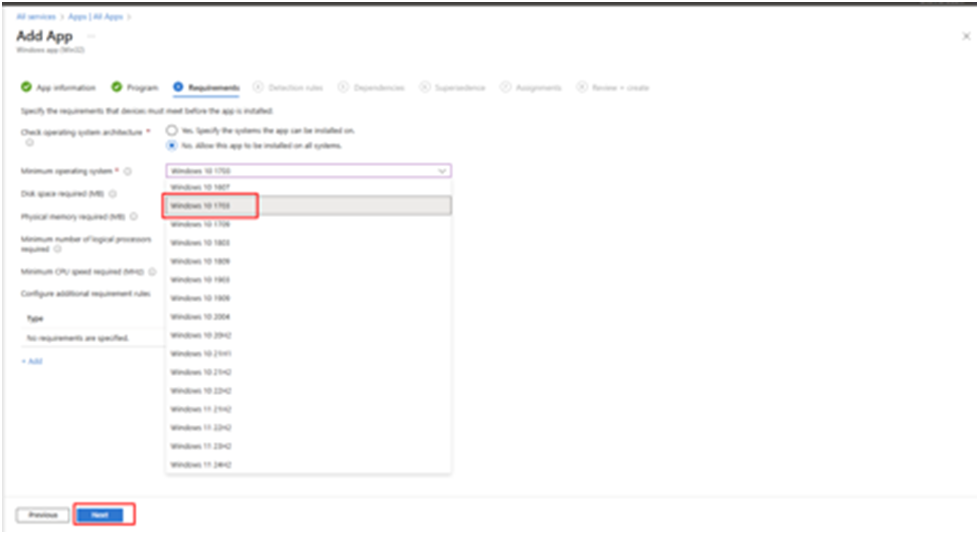Click the 'No requirements are specified' row
The width and height of the screenshot is (979, 534).
(x=92, y=338)
